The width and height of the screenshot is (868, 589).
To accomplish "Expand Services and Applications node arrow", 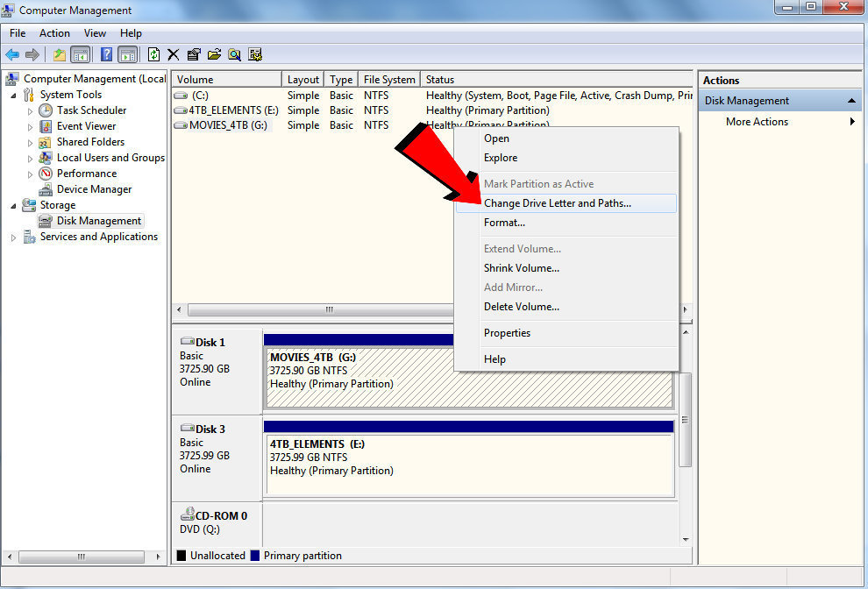I will click(13, 238).
